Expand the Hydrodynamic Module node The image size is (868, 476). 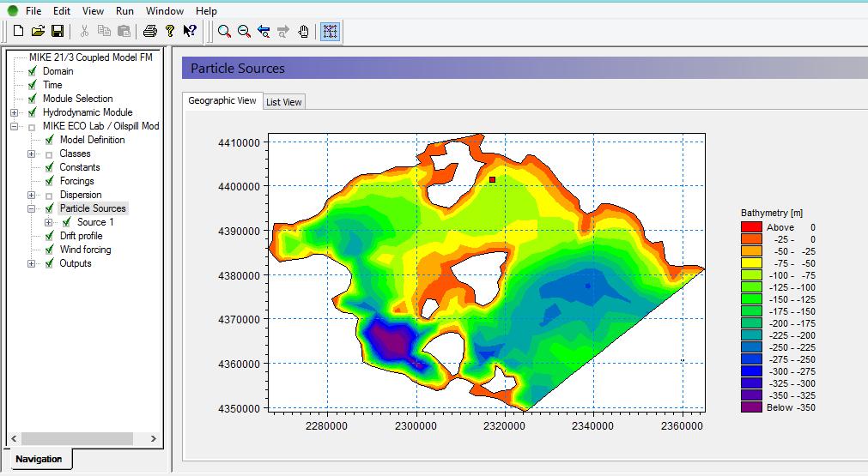(14, 112)
